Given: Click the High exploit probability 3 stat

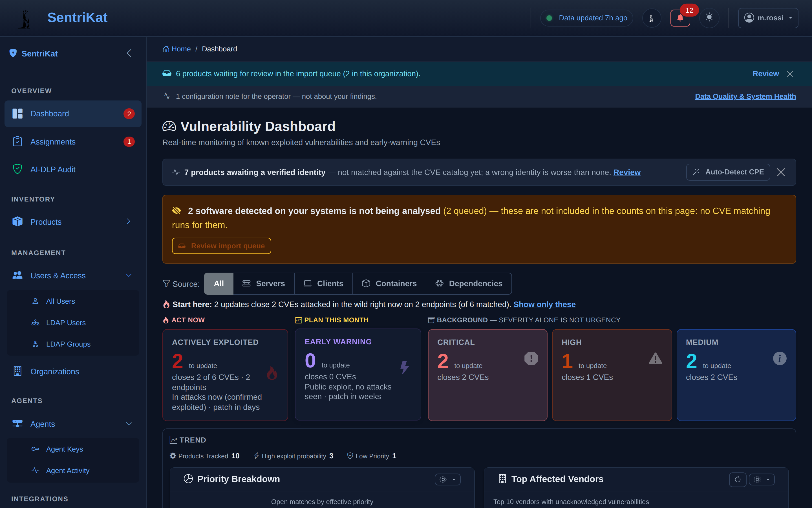Looking at the screenshot, I should (294, 456).
